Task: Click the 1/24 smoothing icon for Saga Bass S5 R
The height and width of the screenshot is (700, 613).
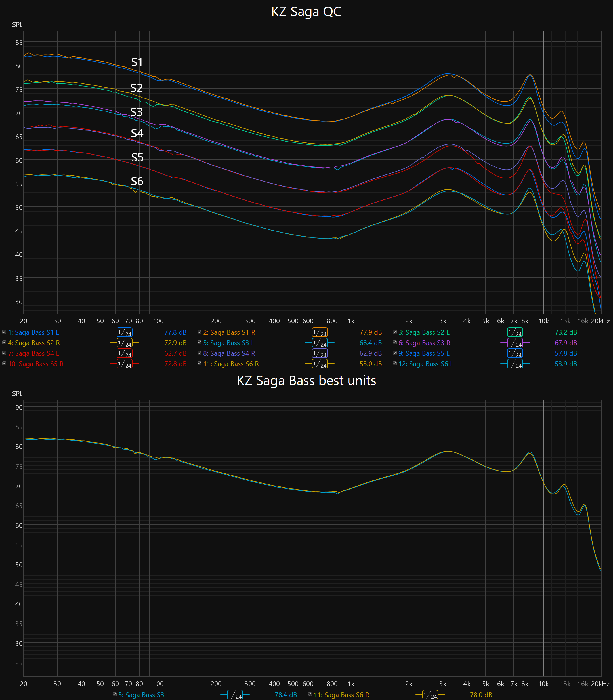Action: 125,364
